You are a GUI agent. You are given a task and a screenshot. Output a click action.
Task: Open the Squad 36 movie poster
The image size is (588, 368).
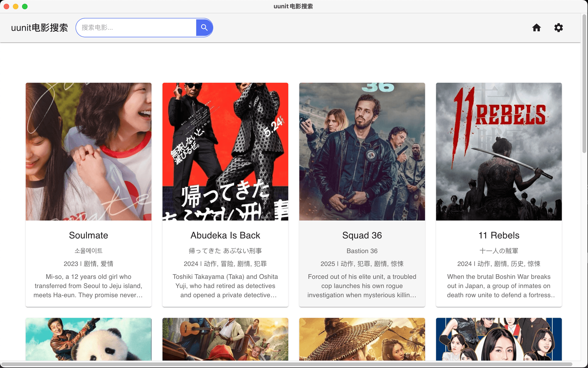[x=362, y=151]
